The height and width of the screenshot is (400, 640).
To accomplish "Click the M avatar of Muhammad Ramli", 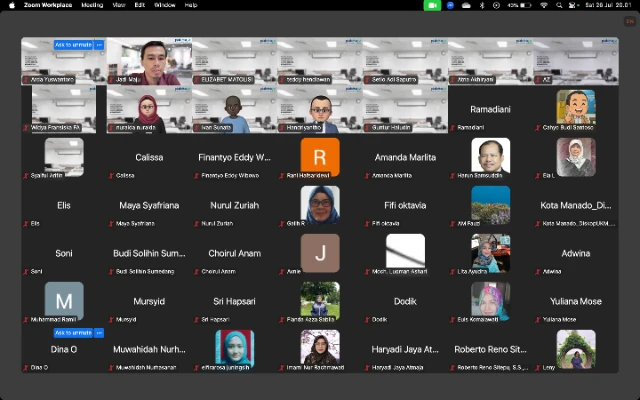I will pyautogui.click(x=64, y=301).
